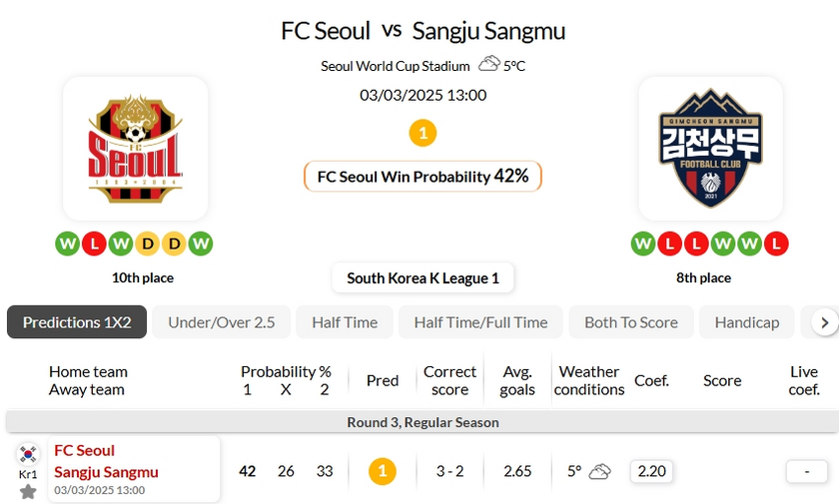Toggle the favorite star for this match
The width and height of the screenshot is (839, 504).
tap(28, 491)
